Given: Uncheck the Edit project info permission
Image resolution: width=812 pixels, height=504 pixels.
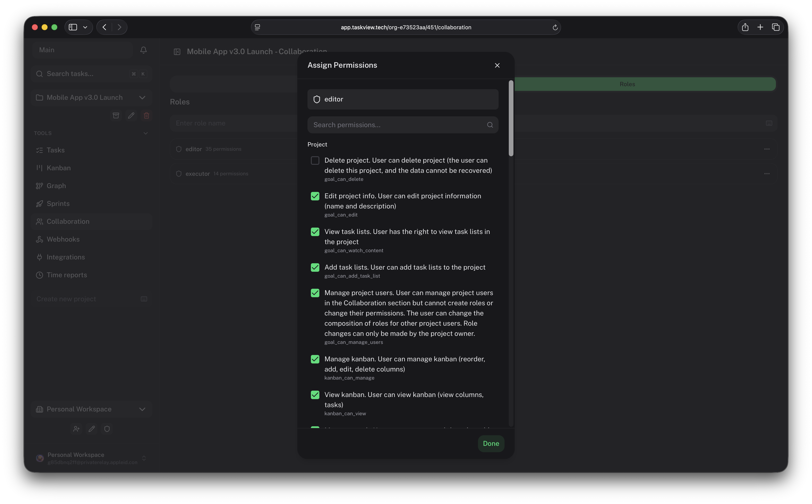Looking at the screenshot, I should click(x=315, y=196).
